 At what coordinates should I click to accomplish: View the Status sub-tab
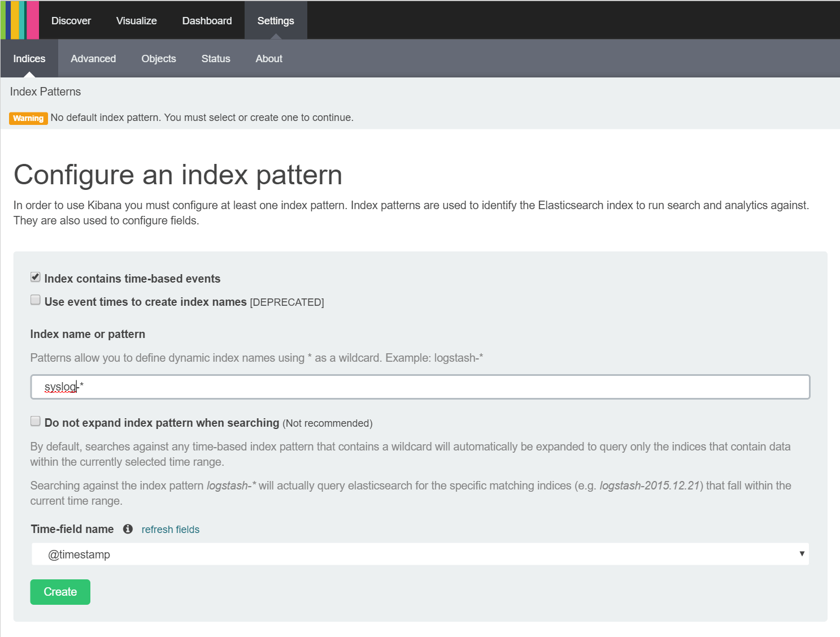pos(216,59)
